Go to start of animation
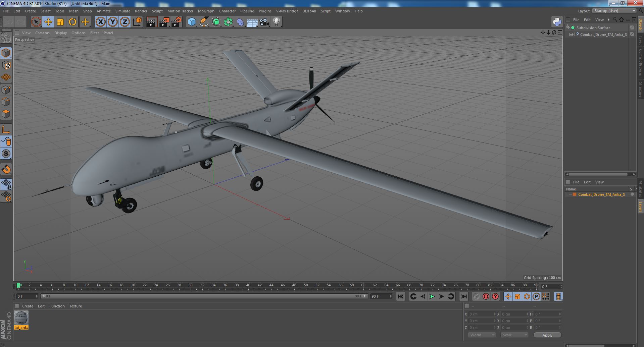Screen dimensions: 644x347 (x=400, y=296)
